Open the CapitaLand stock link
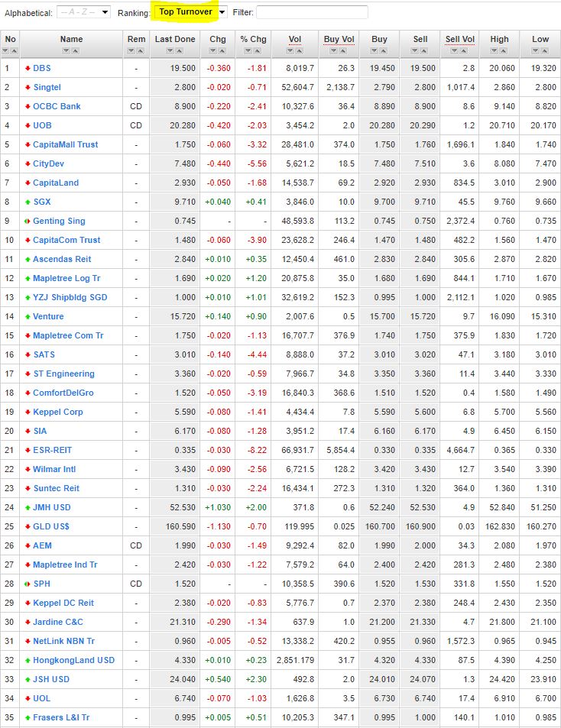 pyautogui.click(x=56, y=183)
